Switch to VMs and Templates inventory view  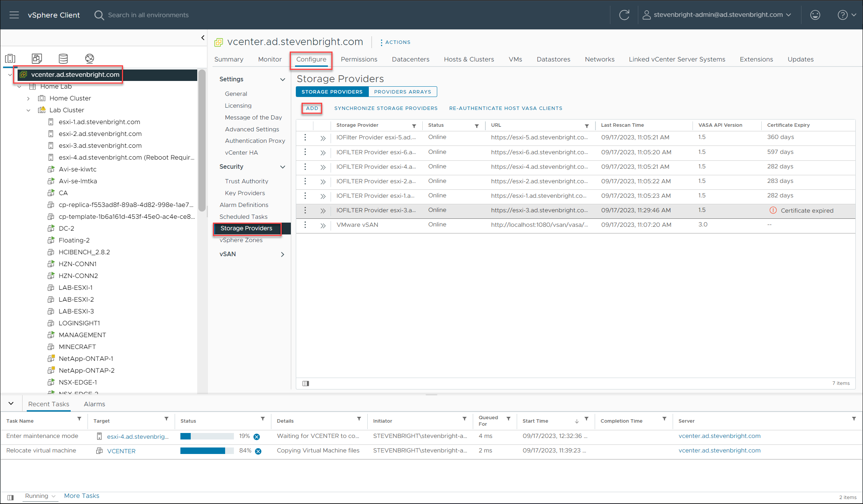(x=37, y=58)
